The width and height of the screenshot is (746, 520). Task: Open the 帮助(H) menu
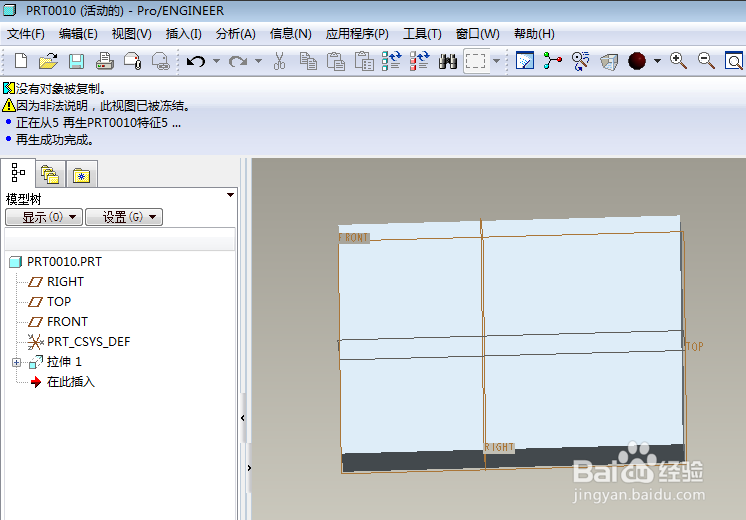(534, 34)
